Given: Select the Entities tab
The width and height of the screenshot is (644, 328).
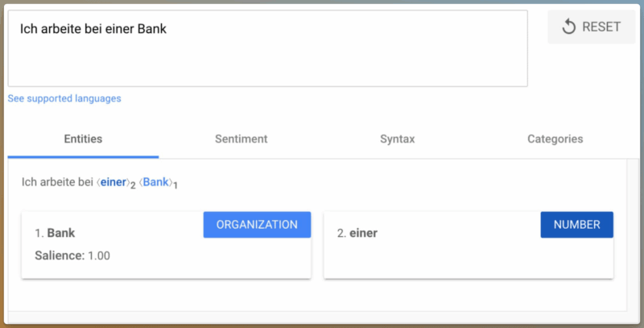Looking at the screenshot, I should pyautogui.click(x=83, y=139).
